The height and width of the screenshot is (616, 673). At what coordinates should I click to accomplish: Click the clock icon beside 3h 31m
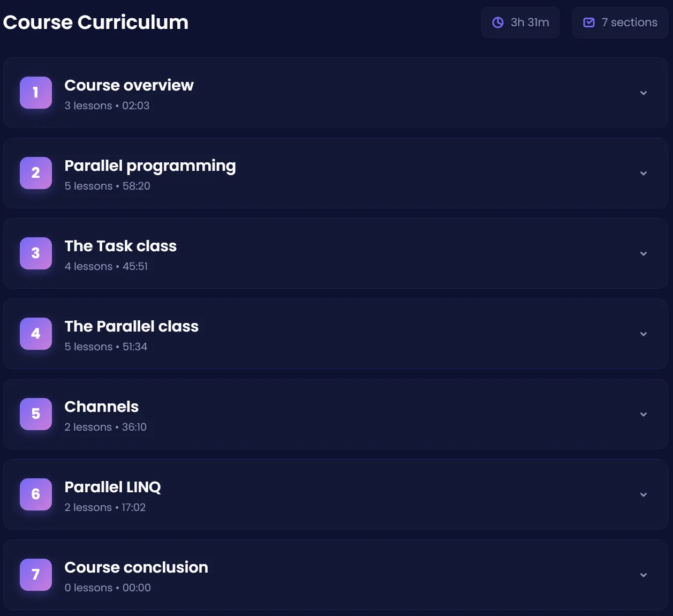[x=498, y=22]
